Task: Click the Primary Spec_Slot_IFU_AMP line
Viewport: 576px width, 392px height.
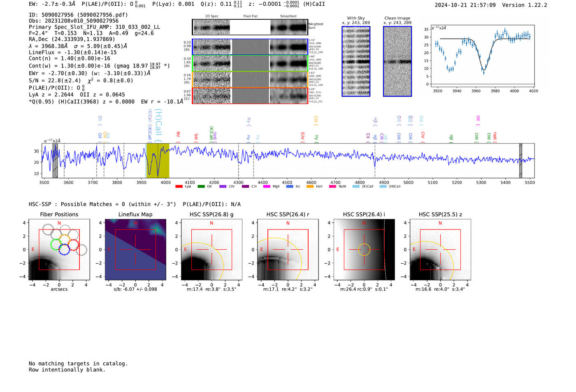Action: pos(95,27)
